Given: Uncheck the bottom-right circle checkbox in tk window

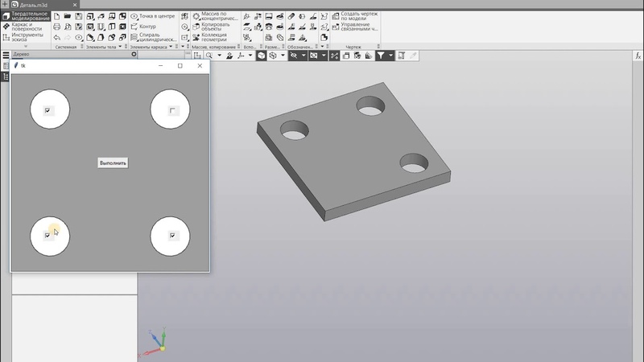Looking at the screenshot, I should point(172,236).
